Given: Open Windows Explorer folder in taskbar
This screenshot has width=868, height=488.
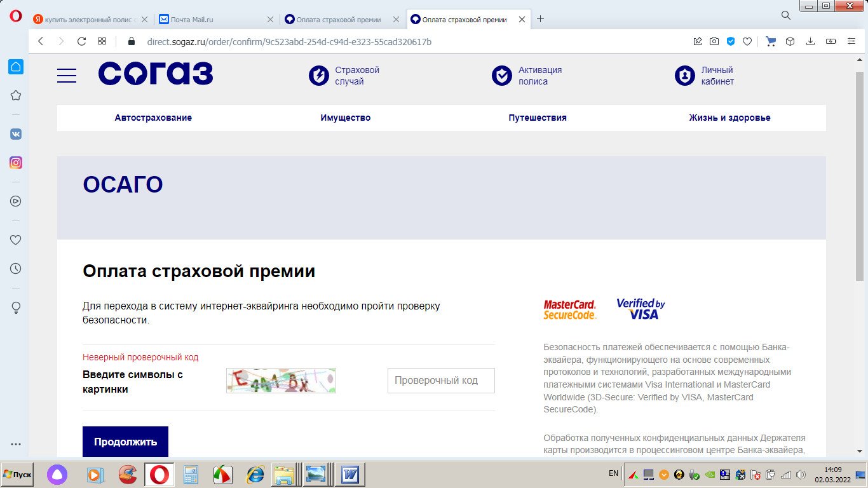Looking at the screenshot, I should point(285,475).
